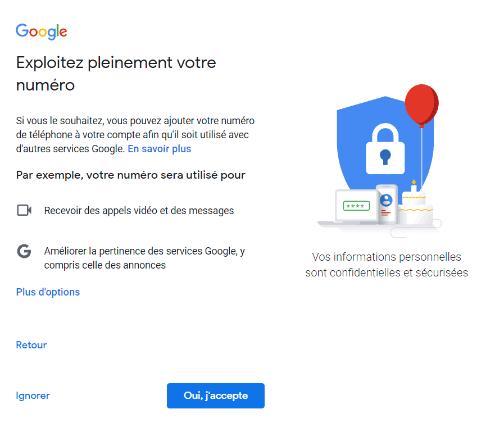Click the paragraph starting "Si vous le souhaitez"
This screenshot has width=504, height=427.
coord(135,135)
